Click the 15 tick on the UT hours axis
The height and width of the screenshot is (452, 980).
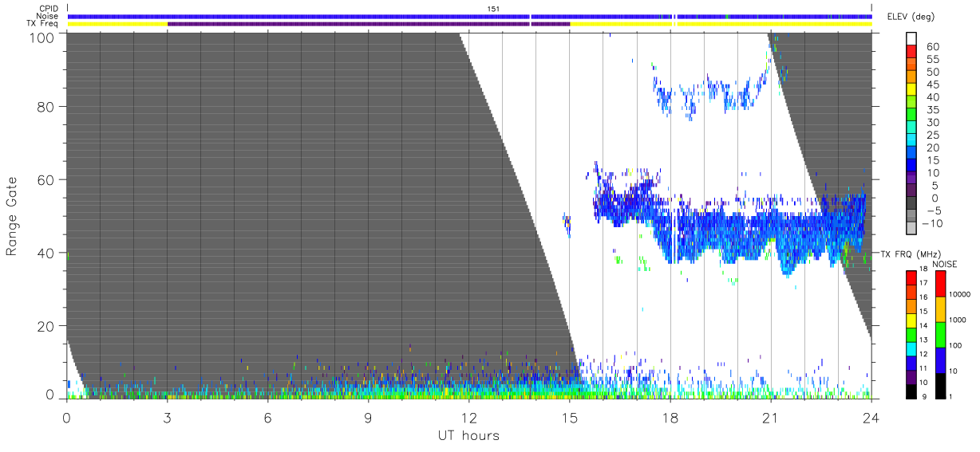[x=570, y=418]
